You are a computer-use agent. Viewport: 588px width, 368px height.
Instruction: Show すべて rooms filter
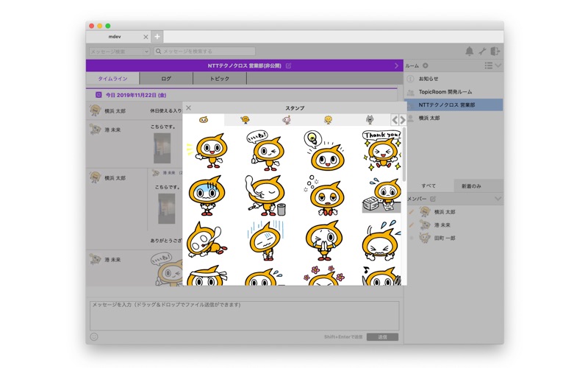pos(429,186)
